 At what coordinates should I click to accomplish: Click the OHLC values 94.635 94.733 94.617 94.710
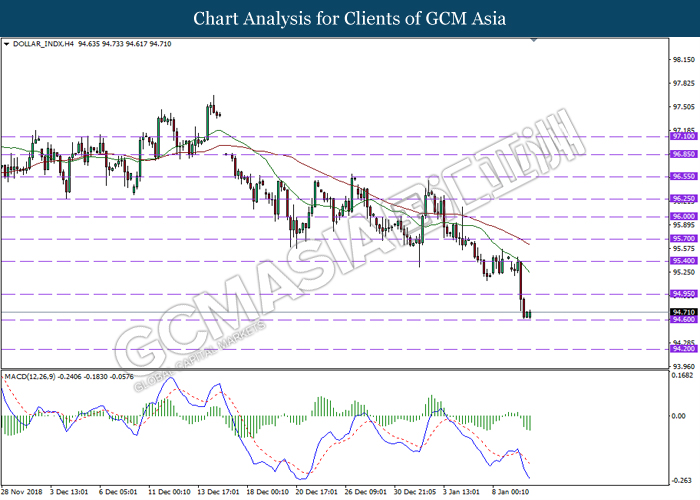[x=125, y=44]
